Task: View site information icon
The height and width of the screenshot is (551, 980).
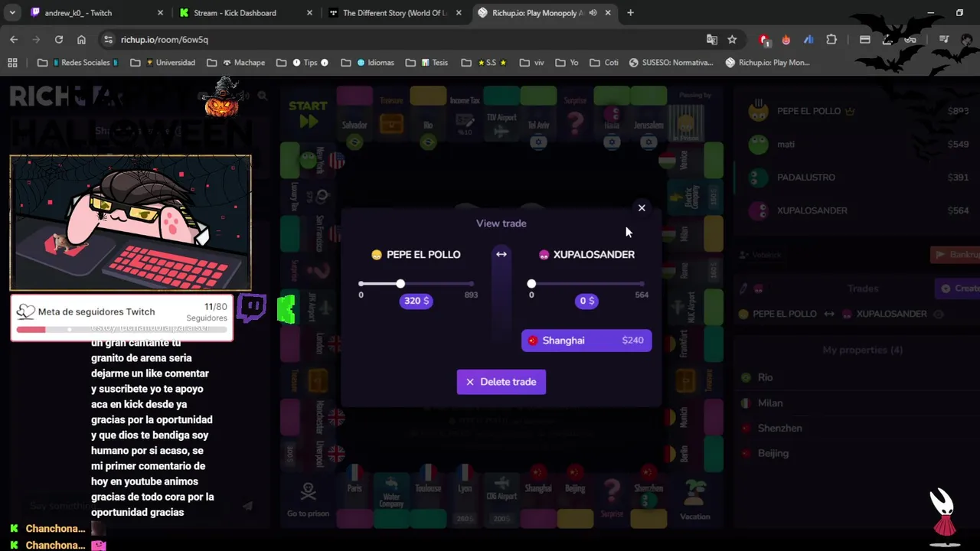Action: coord(108,40)
